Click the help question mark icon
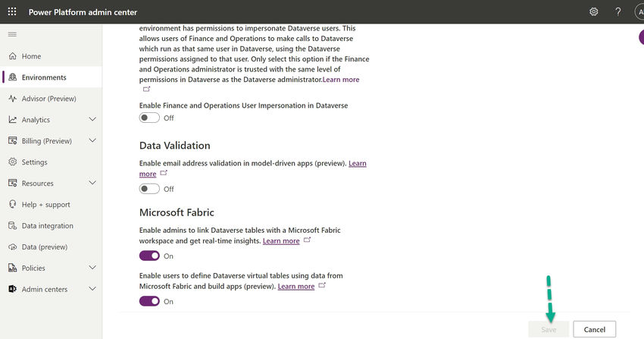 (618, 12)
